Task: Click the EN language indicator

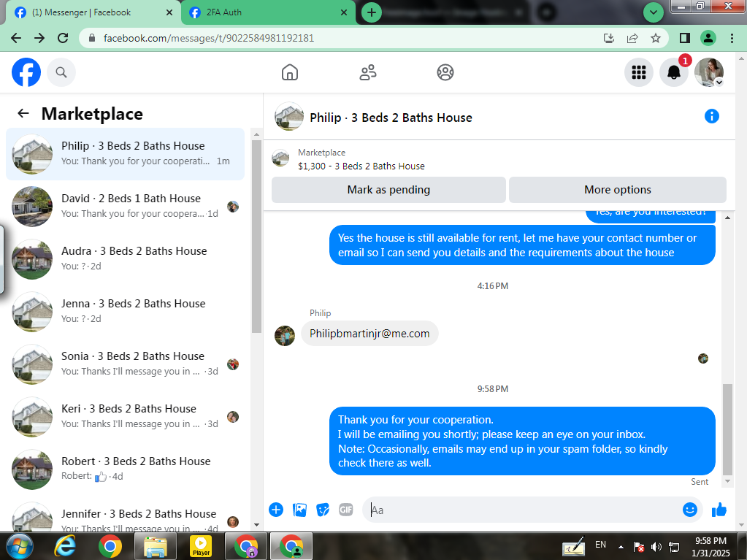Action: click(x=600, y=544)
